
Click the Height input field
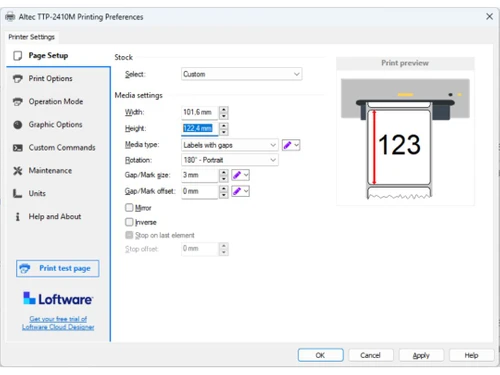point(200,129)
